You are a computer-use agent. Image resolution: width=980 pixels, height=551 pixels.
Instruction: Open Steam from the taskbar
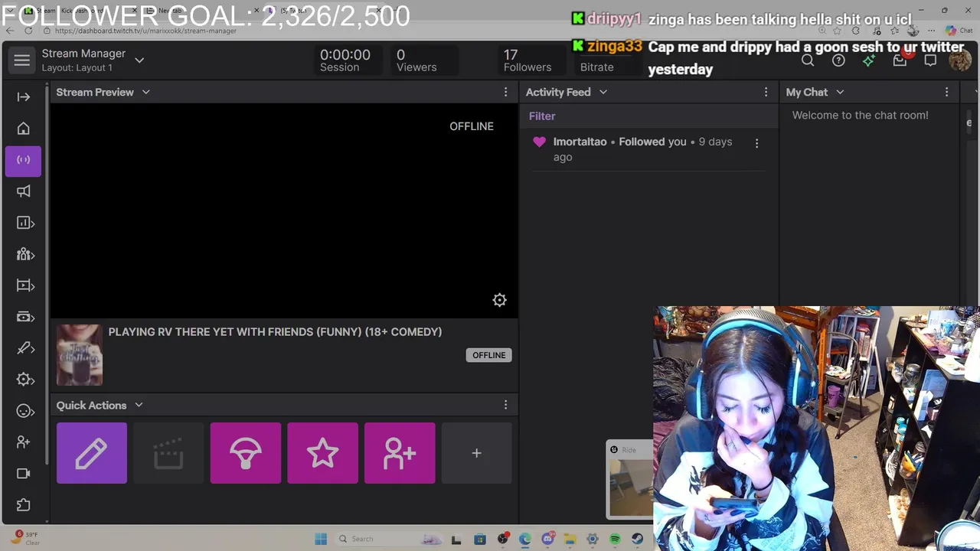pyautogui.click(x=637, y=539)
